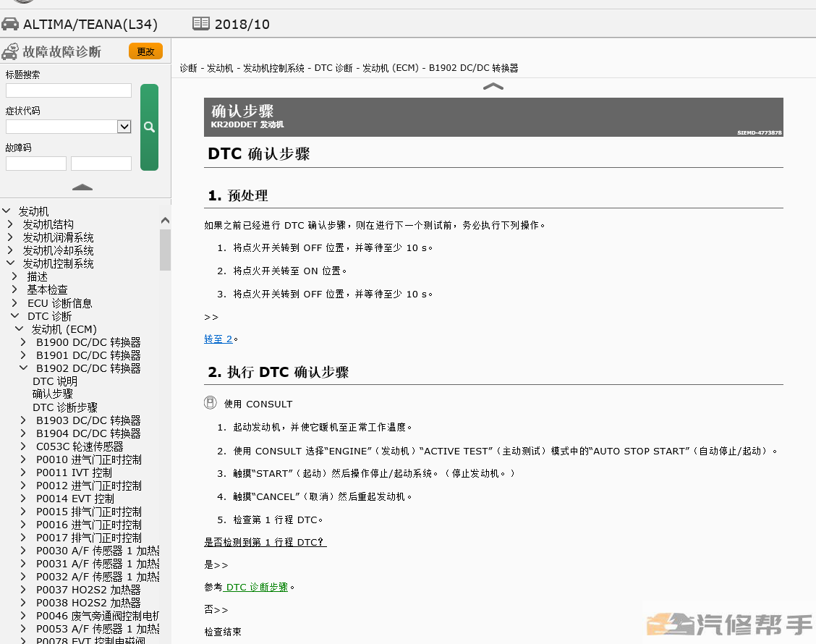The image size is (816, 644).
Task: Select P0053 A/F 传感器 1 entry
Action: [98, 628]
